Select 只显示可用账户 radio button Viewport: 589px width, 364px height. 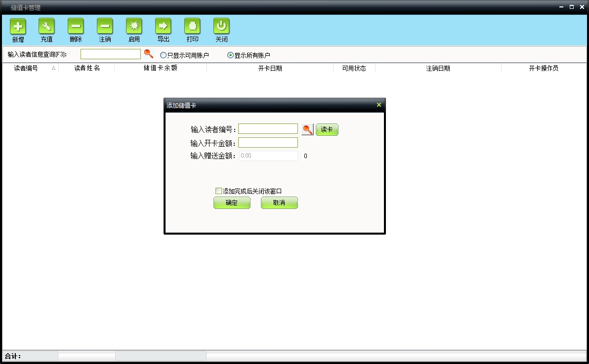pos(164,55)
